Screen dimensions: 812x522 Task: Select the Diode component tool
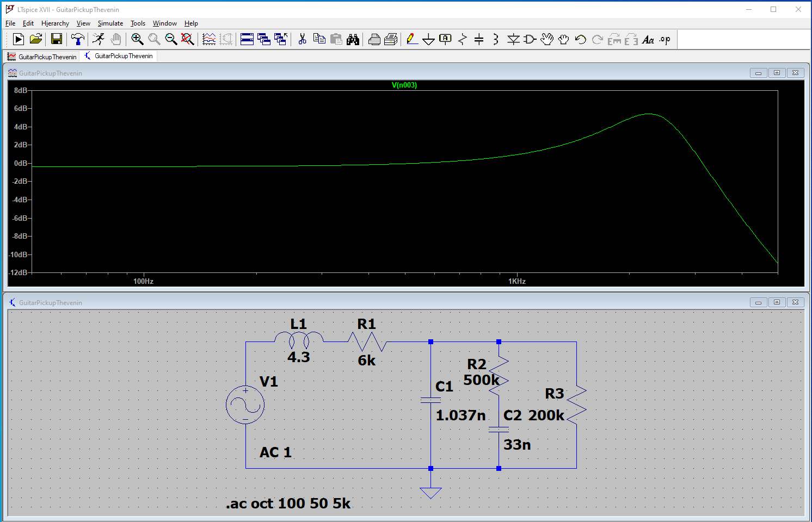(513, 39)
